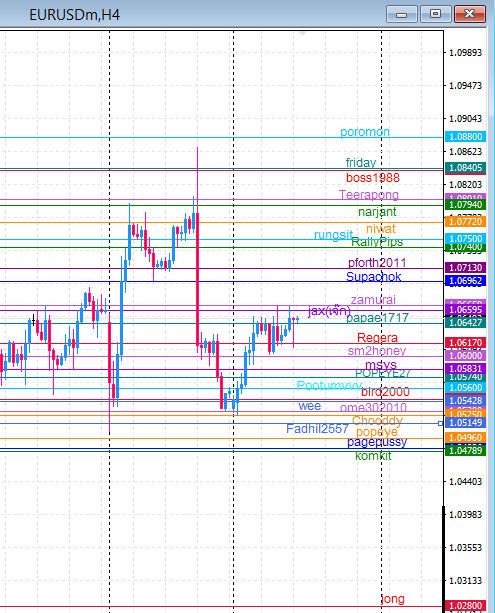Select the EURUSDm,H4 window title

click(x=74, y=15)
